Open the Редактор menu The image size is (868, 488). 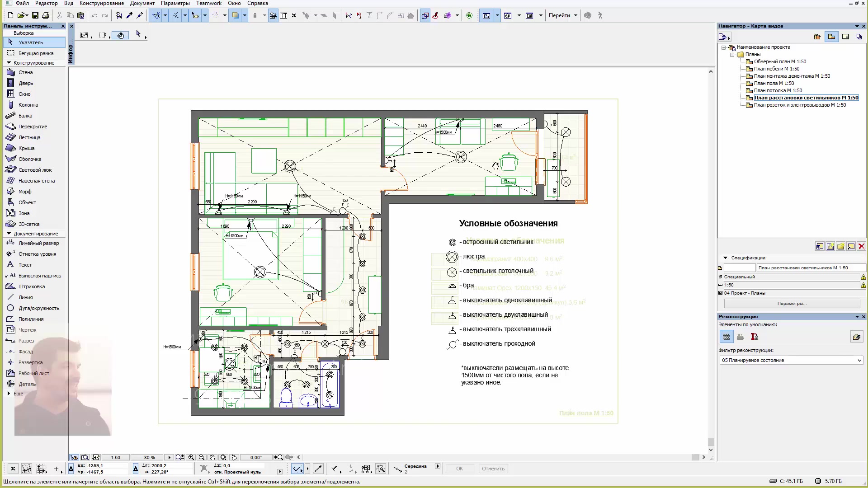coord(46,3)
